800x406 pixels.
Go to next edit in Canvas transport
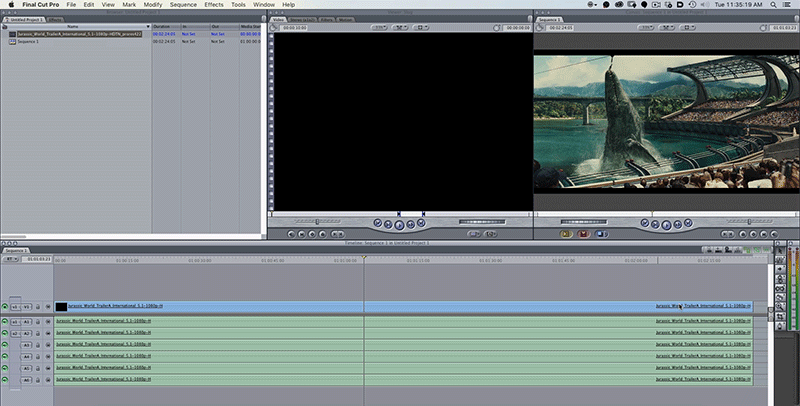(x=688, y=223)
